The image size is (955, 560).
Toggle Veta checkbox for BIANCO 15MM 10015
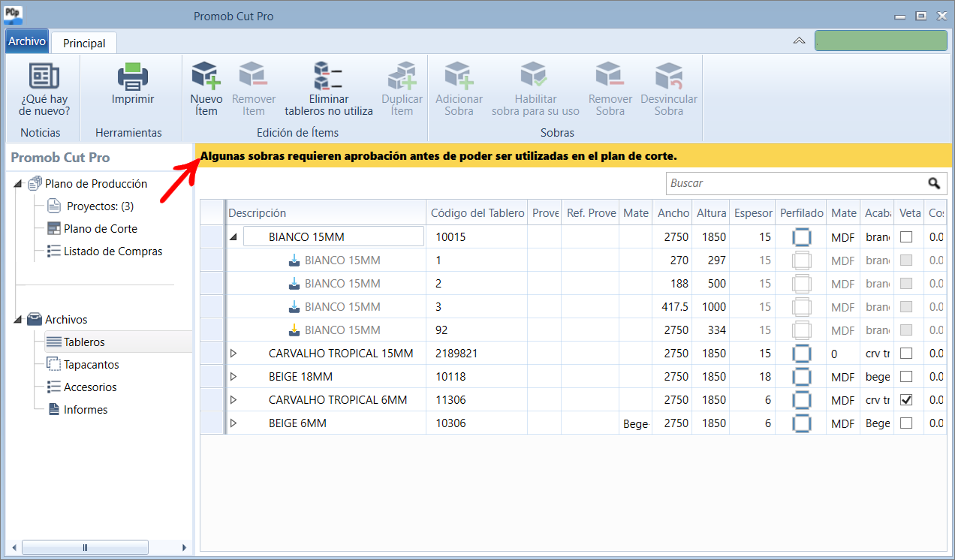click(x=906, y=236)
